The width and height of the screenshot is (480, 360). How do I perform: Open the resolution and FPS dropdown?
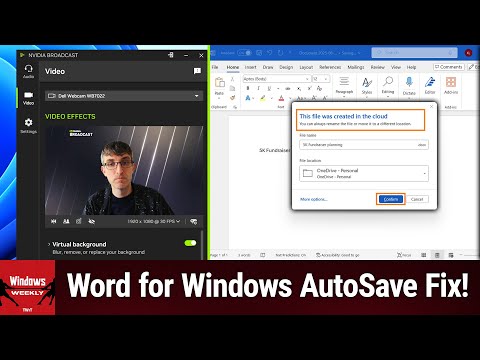tap(154, 221)
